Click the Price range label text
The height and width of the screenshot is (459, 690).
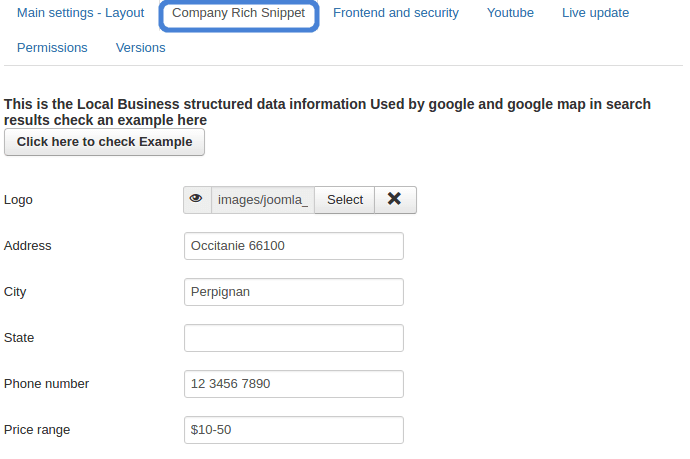coord(37,430)
